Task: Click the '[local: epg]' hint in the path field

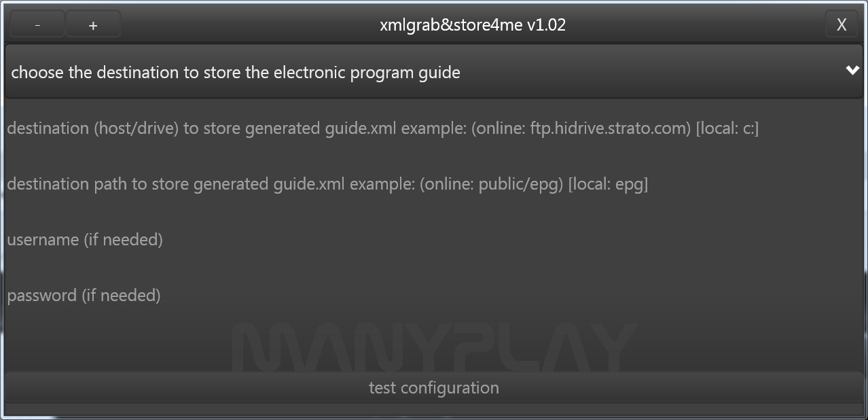Action: (608, 184)
